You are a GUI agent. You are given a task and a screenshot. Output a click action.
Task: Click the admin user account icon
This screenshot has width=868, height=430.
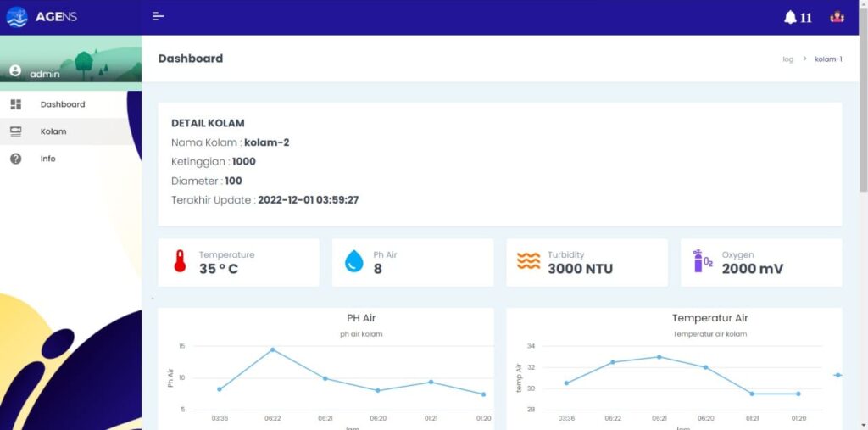tap(15, 71)
